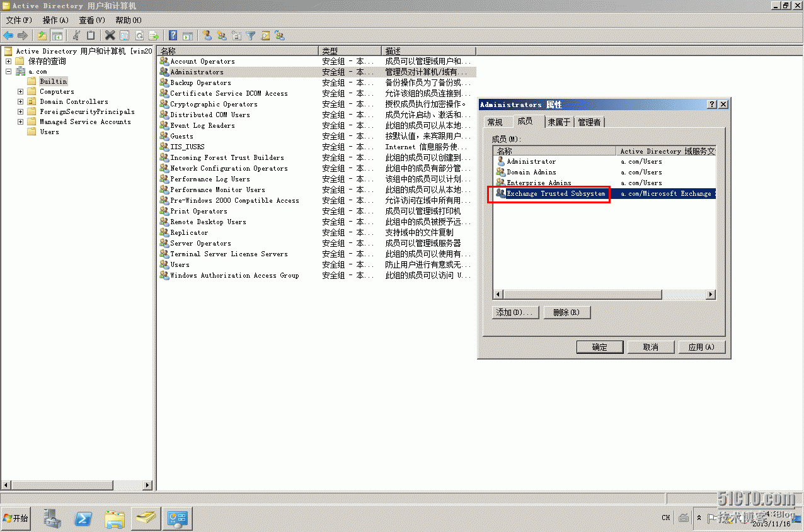Click the Filter funnel toolbar icon
The height and width of the screenshot is (532, 804).
(251, 36)
